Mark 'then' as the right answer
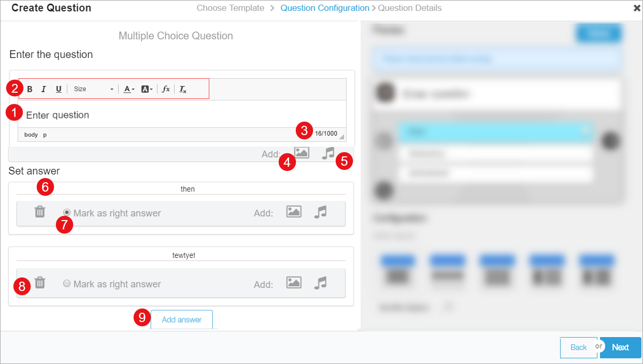 pyautogui.click(x=67, y=212)
